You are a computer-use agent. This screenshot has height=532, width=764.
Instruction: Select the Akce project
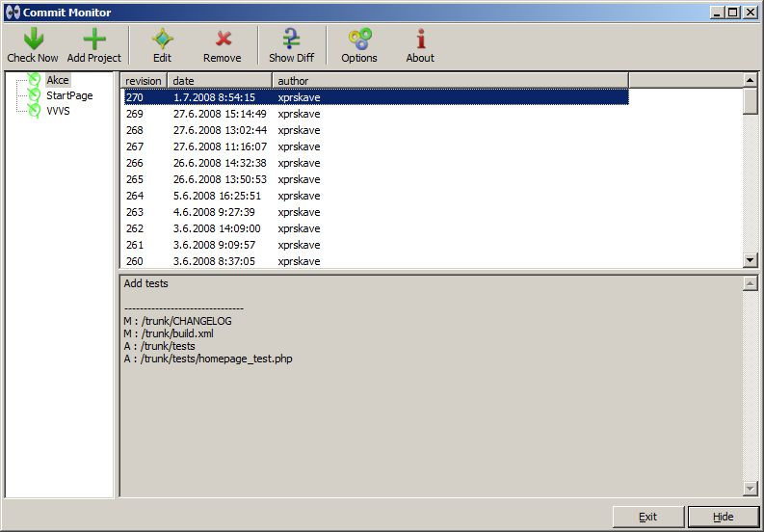58,80
